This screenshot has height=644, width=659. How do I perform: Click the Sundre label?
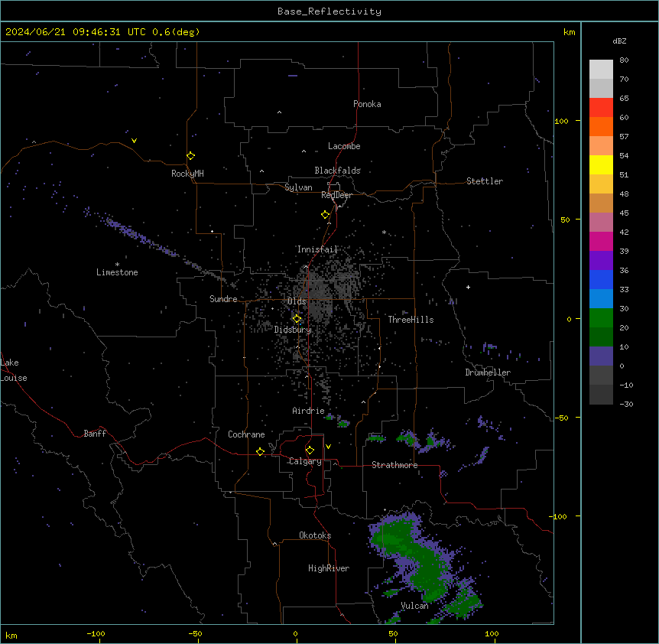point(223,299)
